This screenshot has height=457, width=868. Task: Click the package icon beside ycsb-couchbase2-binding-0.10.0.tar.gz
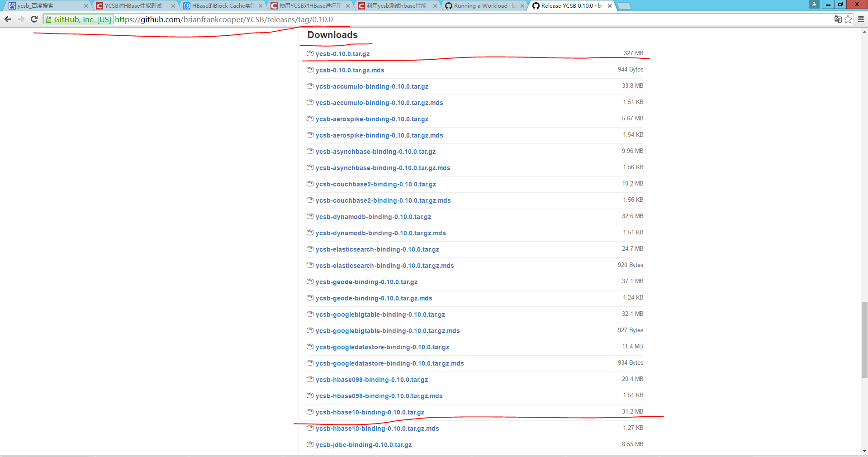click(x=310, y=184)
